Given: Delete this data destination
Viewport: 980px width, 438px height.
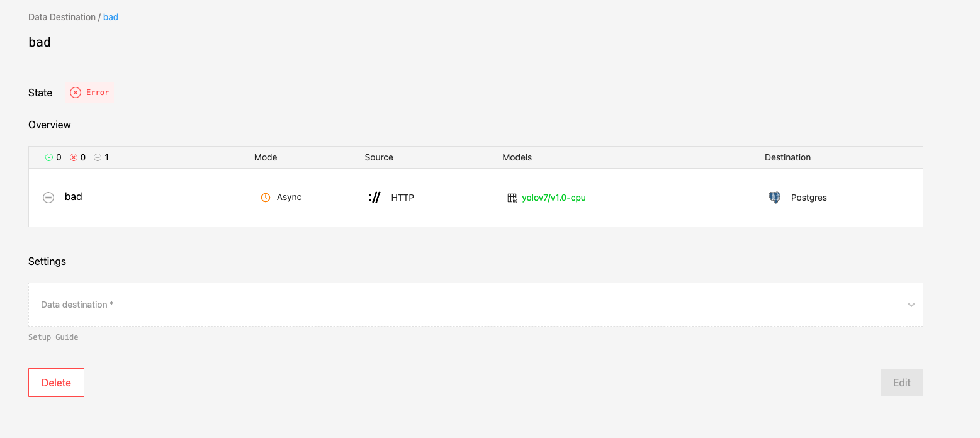Looking at the screenshot, I should click(56, 383).
